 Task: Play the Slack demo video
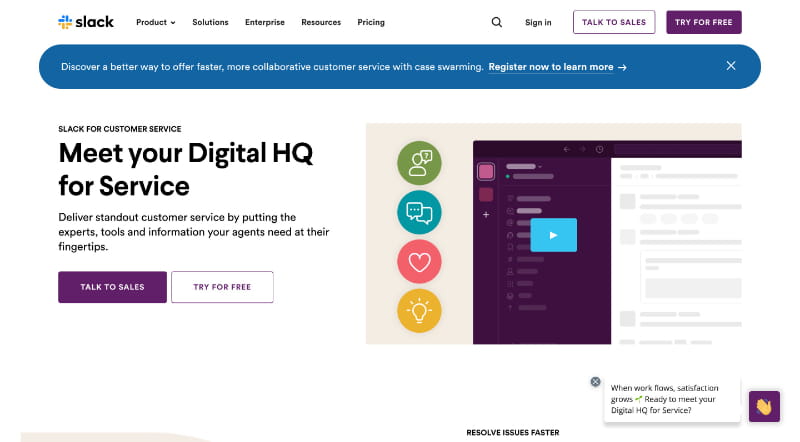(x=553, y=234)
